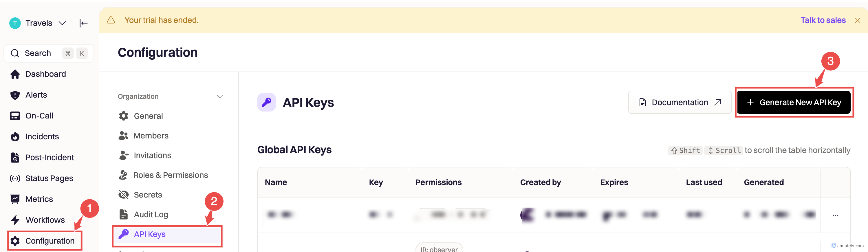Click Generate New API Key button
This screenshot has width=868, height=252.
click(794, 103)
